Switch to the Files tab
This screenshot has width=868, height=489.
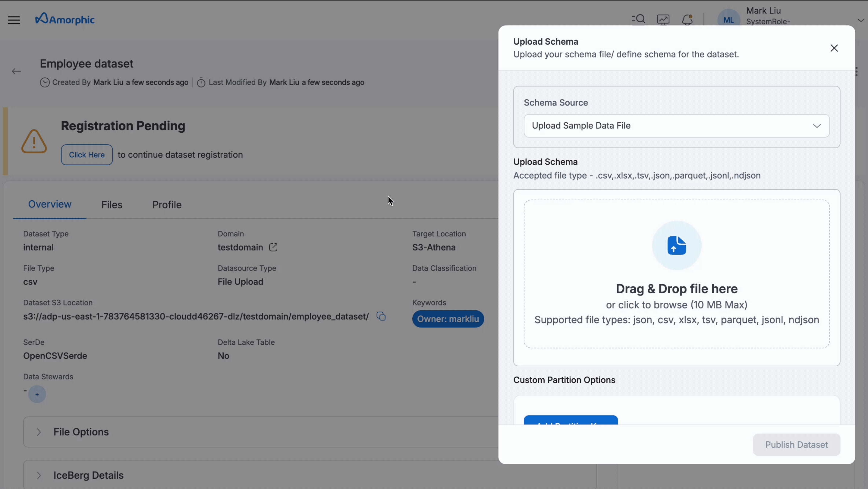click(112, 205)
